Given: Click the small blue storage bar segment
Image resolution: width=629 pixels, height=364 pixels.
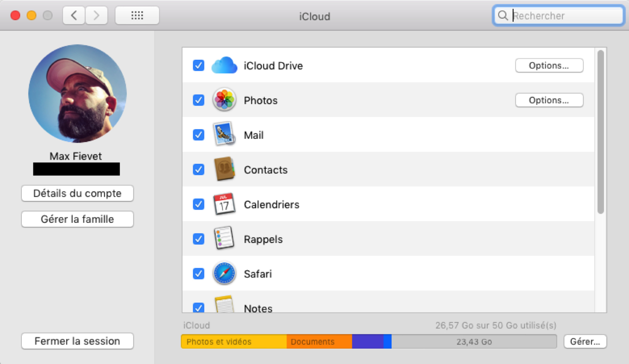Looking at the screenshot, I should pos(387,342).
